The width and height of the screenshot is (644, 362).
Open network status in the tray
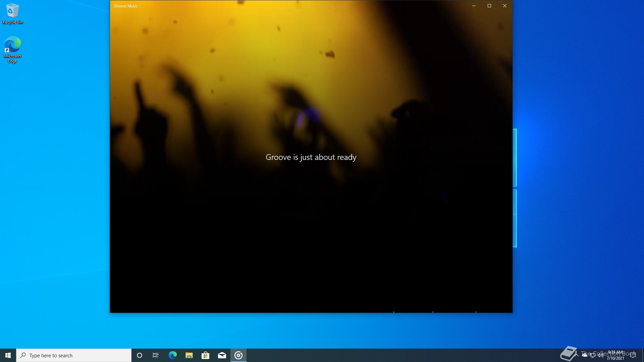click(x=593, y=355)
